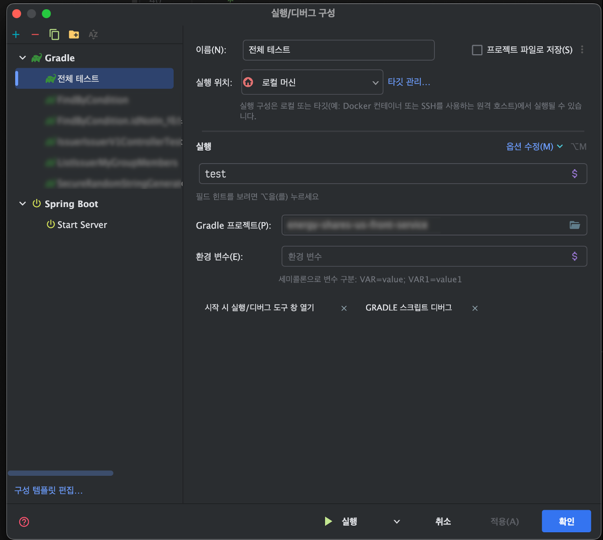Click the gray minimize window button
Screen dimensions: 603x540
click(32, 14)
